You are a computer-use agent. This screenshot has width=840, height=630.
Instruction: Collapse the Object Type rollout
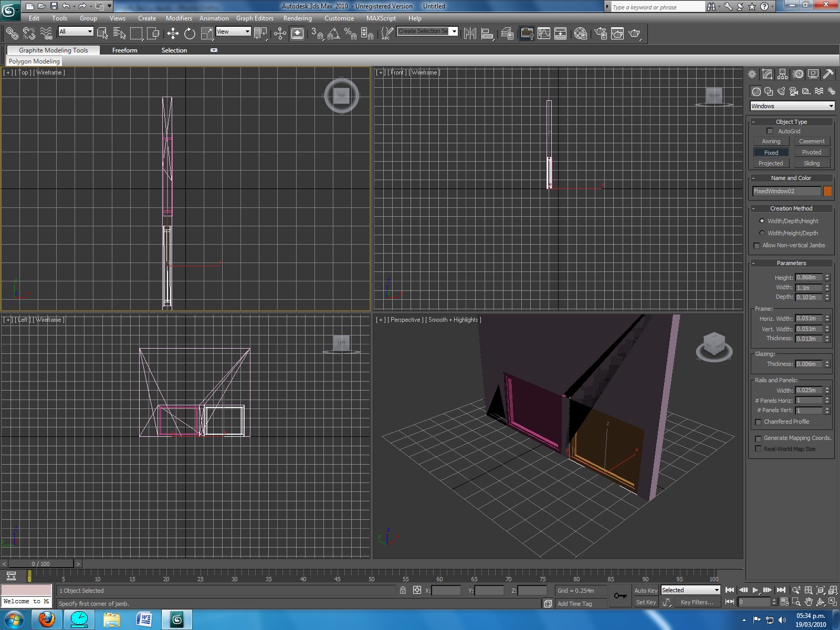point(791,122)
